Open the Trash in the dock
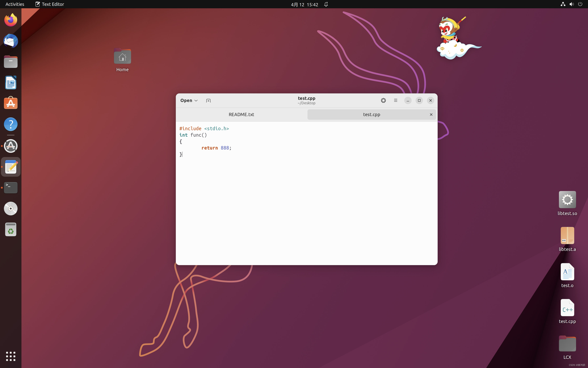 point(11,230)
